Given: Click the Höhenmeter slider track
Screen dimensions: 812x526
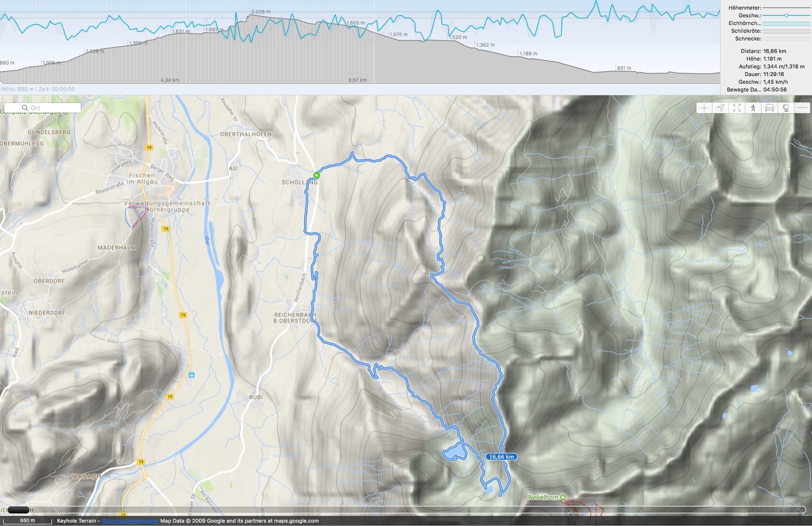Looking at the screenshot, I should [x=786, y=8].
